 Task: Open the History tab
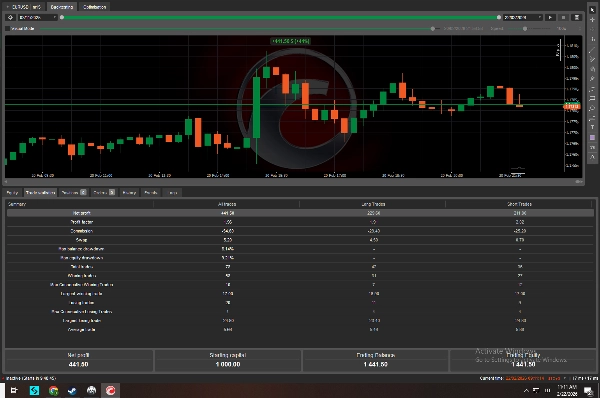(129, 192)
